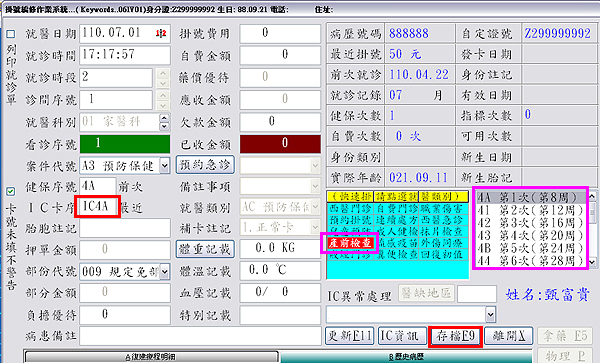Click the green 看診序號 field
The height and width of the screenshot is (363, 600).
(x=125, y=143)
